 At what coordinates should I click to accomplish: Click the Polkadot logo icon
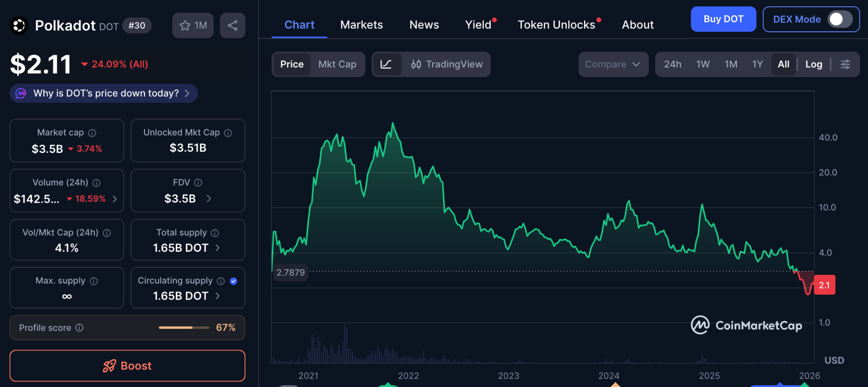[x=19, y=25]
